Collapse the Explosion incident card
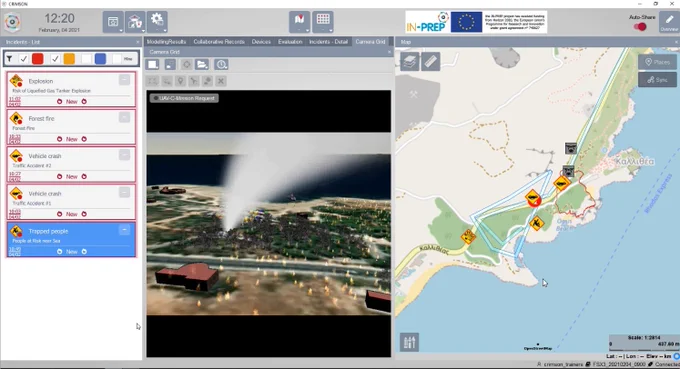The image size is (680, 369). pyautogui.click(x=124, y=80)
